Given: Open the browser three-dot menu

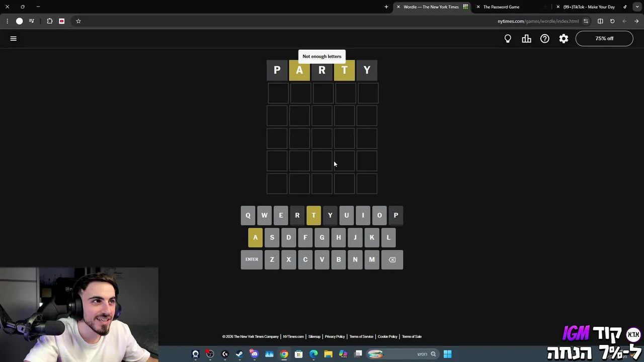Looking at the screenshot, I should (x=7, y=21).
